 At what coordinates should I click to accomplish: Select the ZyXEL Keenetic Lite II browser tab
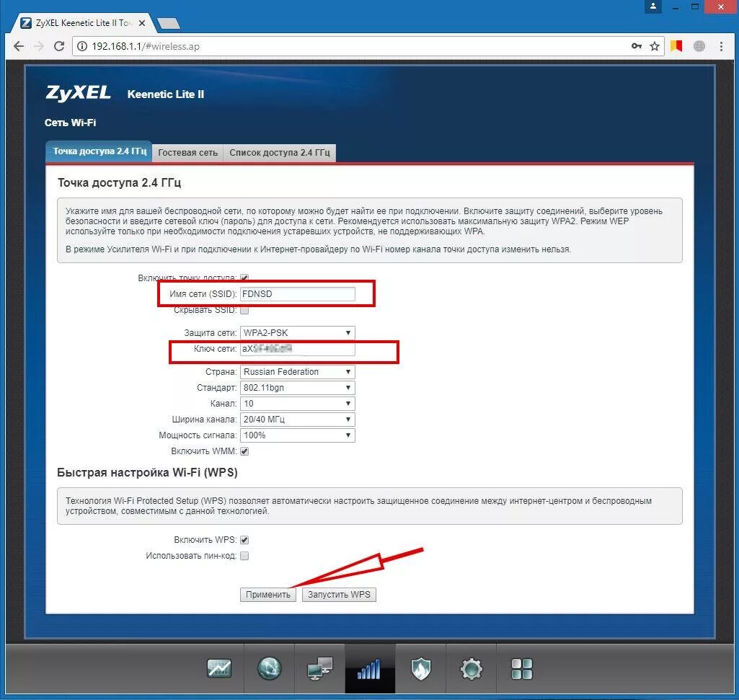tap(81, 22)
